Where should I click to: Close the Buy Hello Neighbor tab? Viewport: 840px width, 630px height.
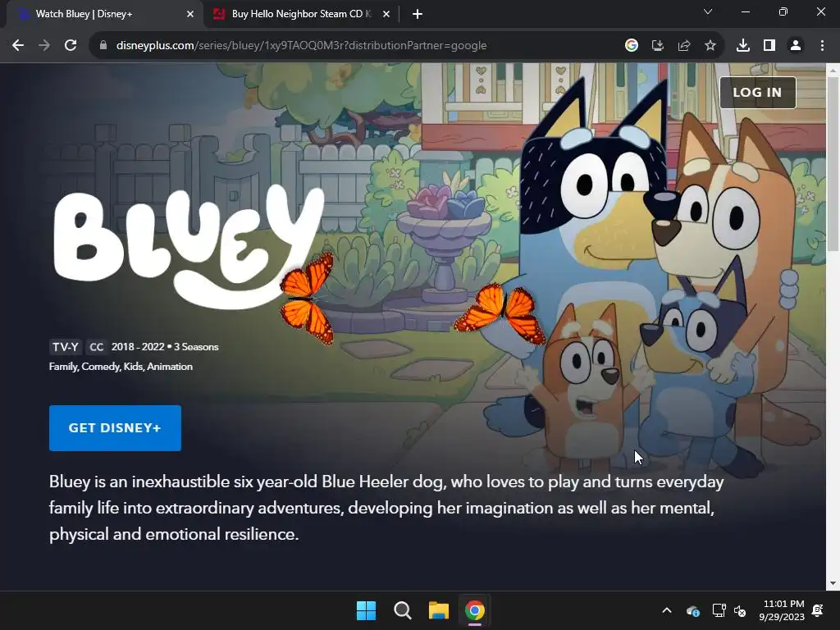[x=386, y=15]
